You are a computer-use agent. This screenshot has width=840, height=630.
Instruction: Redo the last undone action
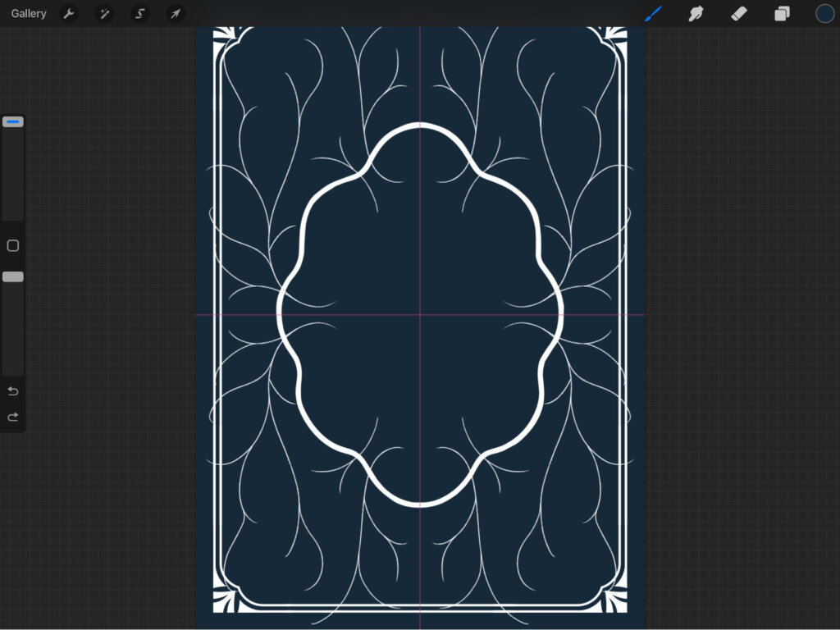tap(13, 417)
